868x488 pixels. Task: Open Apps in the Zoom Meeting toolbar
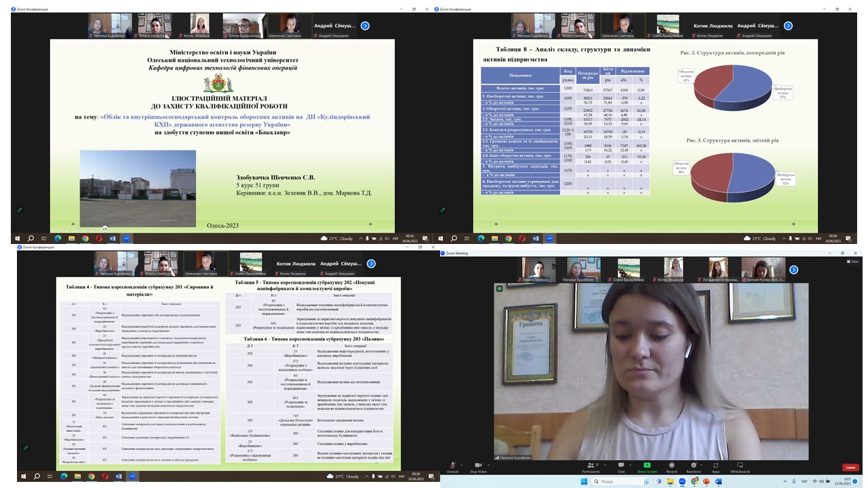[716, 467]
